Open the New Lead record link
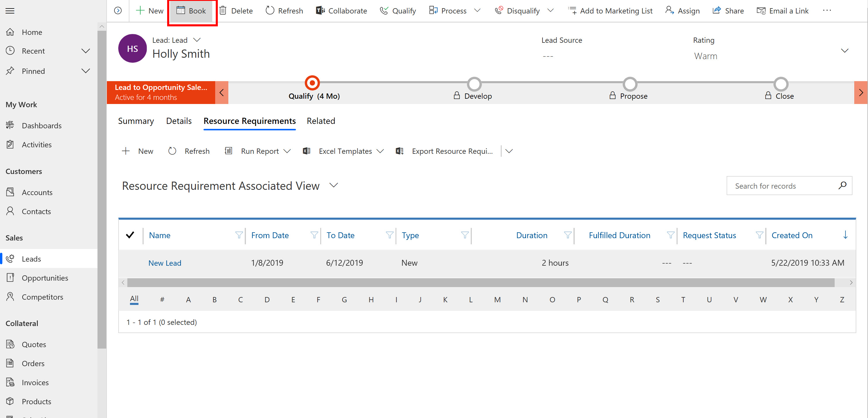 [165, 263]
